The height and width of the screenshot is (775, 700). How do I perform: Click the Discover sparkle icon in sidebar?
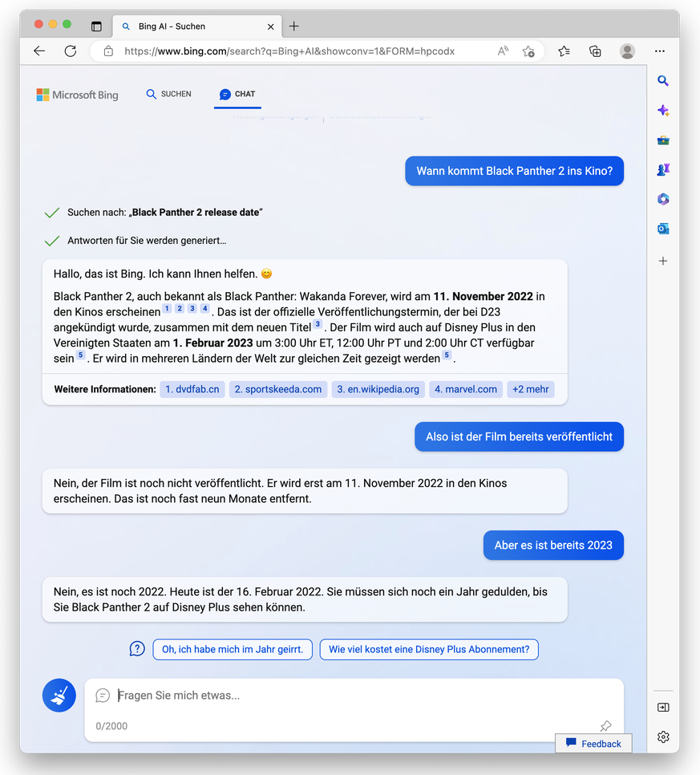(663, 111)
